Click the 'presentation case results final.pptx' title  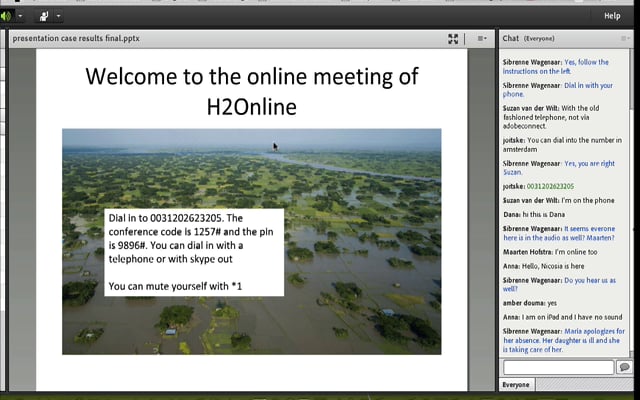click(76, 38)
